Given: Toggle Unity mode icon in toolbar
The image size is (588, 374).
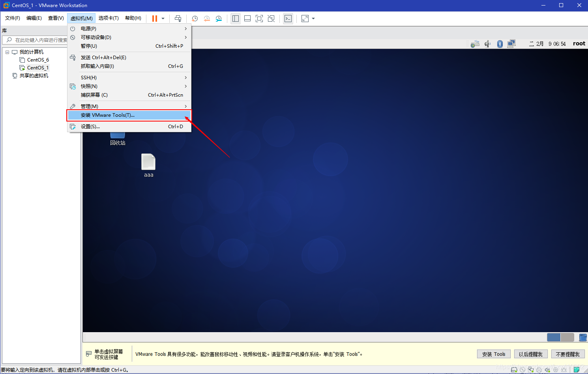Looking at the screenshot, I should click(x=271, y=19).
